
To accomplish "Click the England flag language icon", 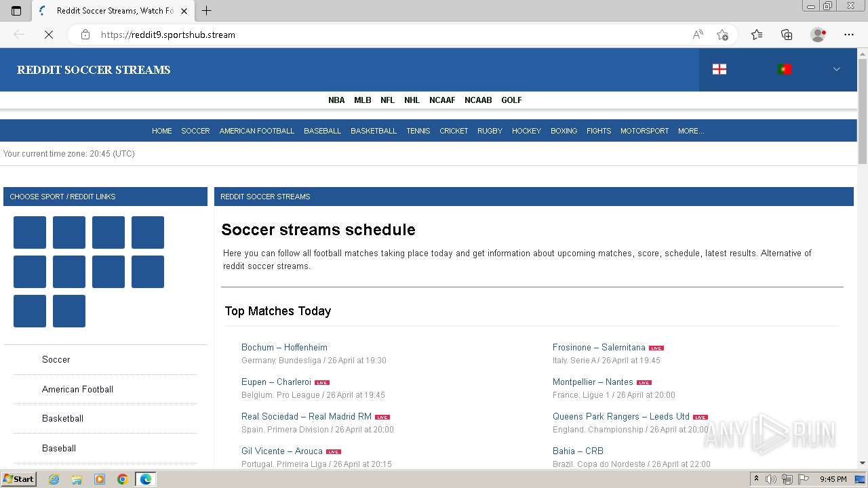I will tap(719, 69).
